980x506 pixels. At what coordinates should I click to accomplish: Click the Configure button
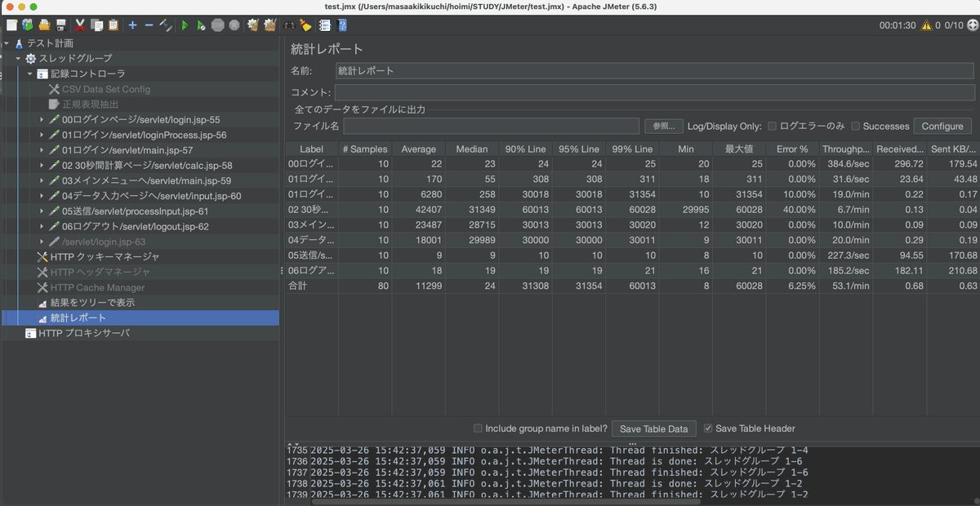942,126
